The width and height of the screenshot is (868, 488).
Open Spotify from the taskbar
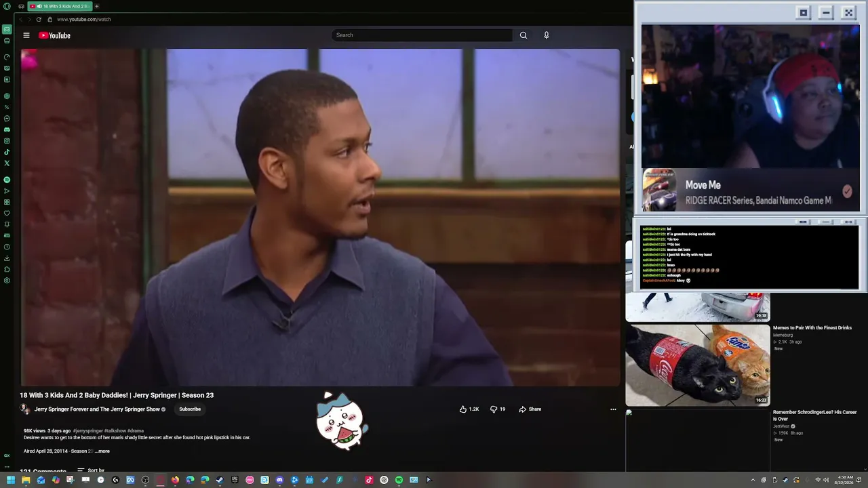[x=399, y=480]
